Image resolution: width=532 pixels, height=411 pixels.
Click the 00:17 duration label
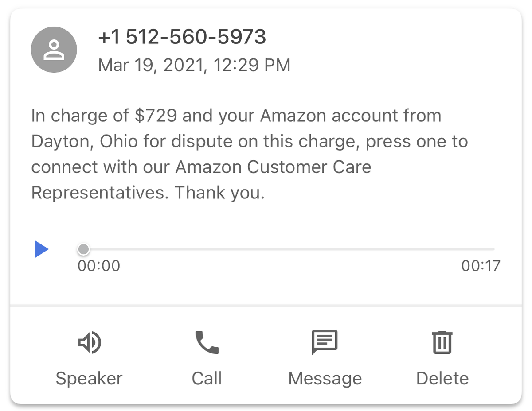[481, 266]
